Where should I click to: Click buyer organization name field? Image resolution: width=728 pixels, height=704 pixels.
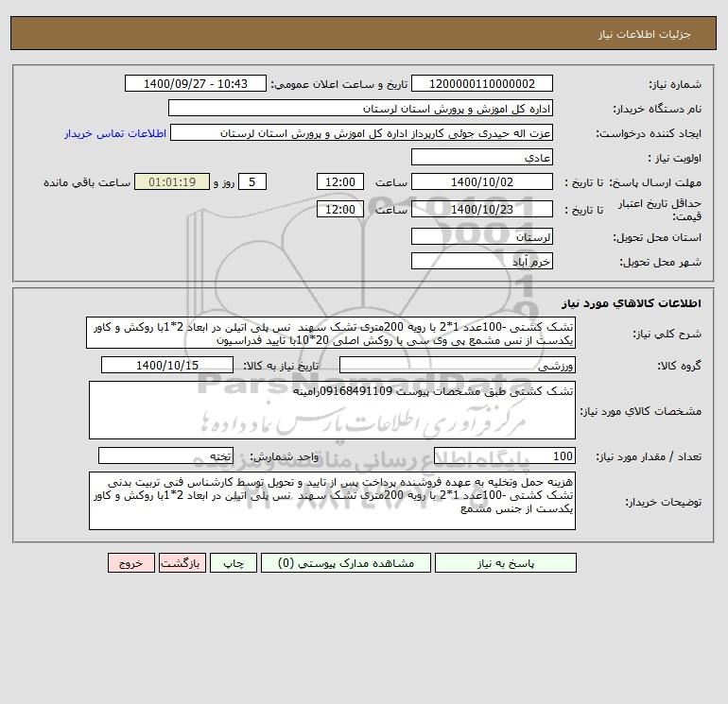360,108
